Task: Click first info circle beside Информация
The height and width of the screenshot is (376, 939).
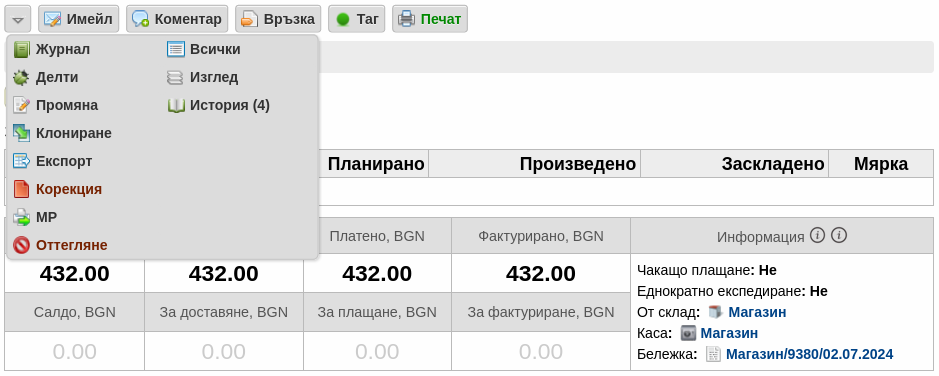Action: pos(817,235)
